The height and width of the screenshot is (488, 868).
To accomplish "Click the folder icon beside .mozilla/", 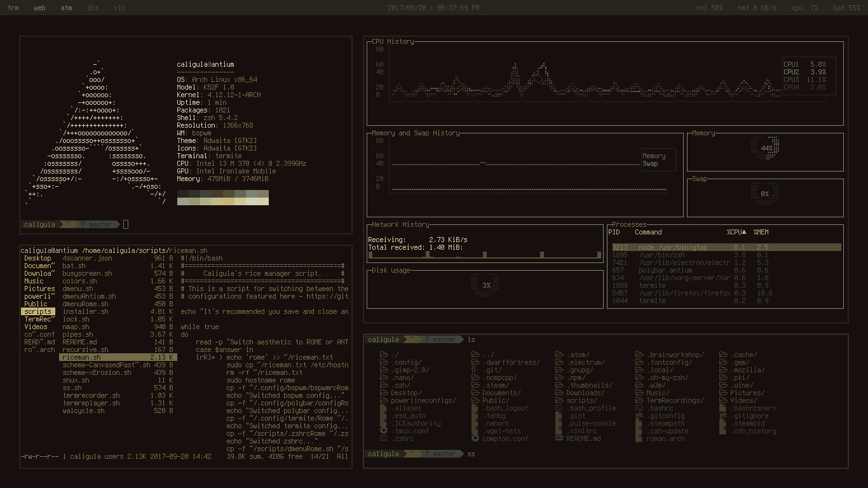I will coord(723,370).
